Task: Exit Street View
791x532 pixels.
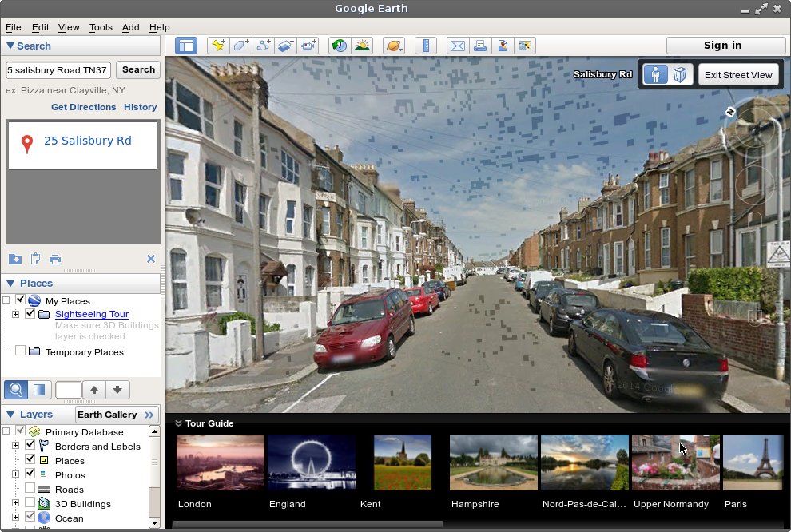Action: (738, 75)
